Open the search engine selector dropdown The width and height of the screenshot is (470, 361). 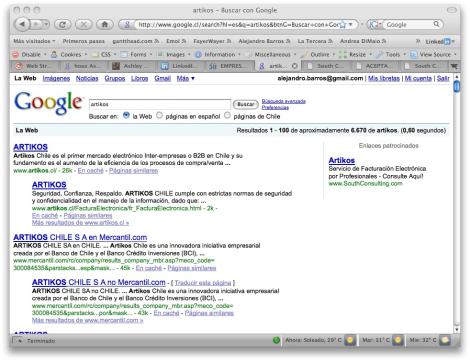pyautogui.click(x=375, y=24)
